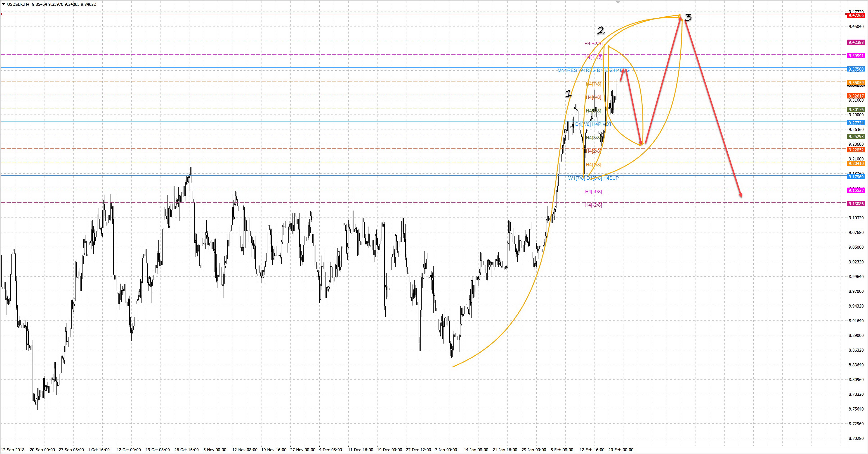
Task: Select the W1[7/8] D1[8/8] H4SUP label
Action: (x=593, y=178)
